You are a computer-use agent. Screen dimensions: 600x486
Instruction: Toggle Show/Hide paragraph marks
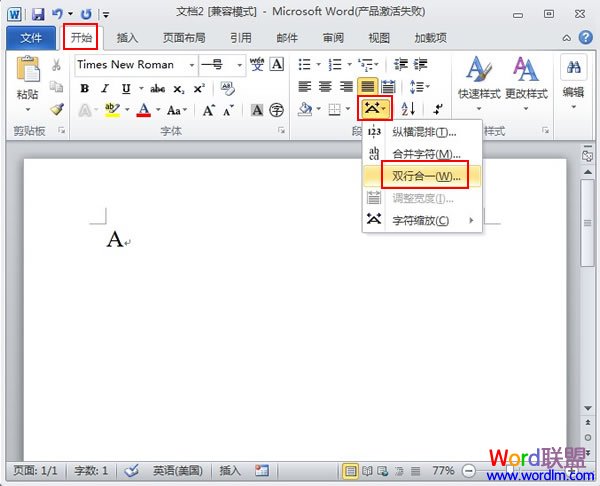[438, 110]
